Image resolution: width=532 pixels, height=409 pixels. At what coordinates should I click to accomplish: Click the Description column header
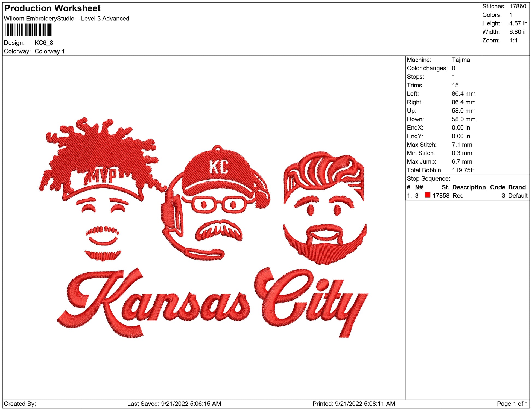click(x=469, y=187)
